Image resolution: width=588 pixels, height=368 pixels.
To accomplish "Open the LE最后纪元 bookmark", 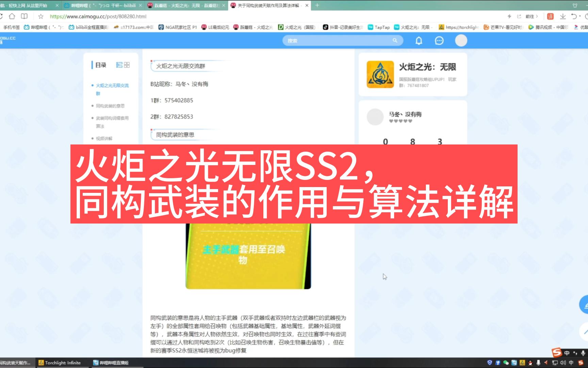I will point(215,27).
